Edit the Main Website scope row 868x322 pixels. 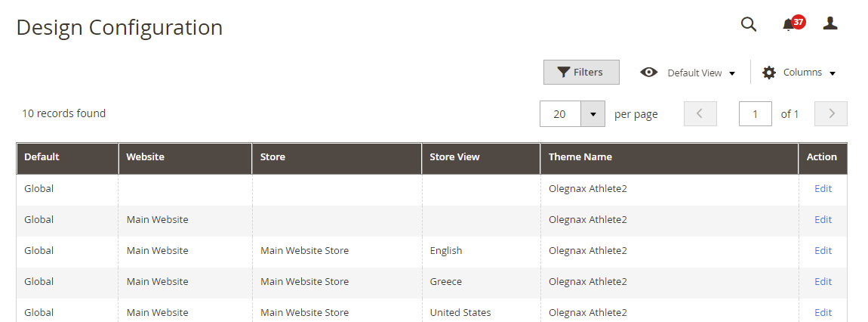point(823,219)
